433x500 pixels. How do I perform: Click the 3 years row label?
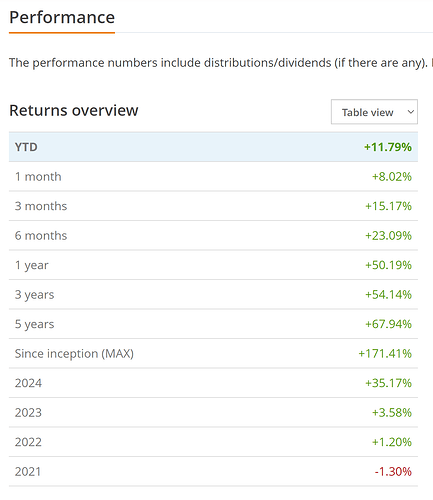[34, 295]
